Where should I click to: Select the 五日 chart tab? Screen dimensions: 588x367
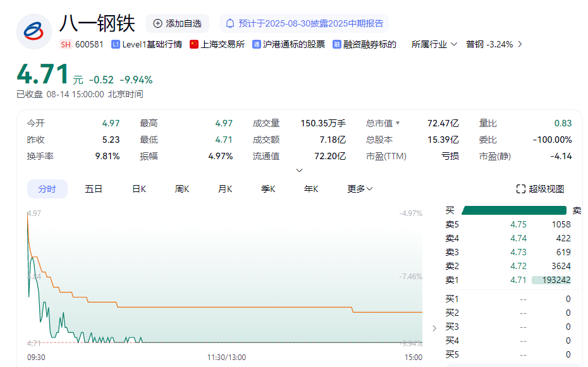pyautogui.click(x=94, y=189)
